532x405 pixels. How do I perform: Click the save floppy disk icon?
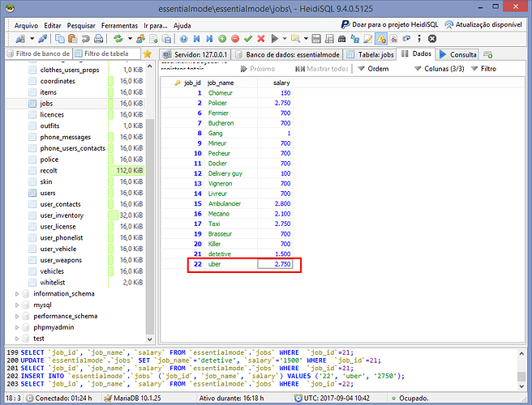pos(316,39)
